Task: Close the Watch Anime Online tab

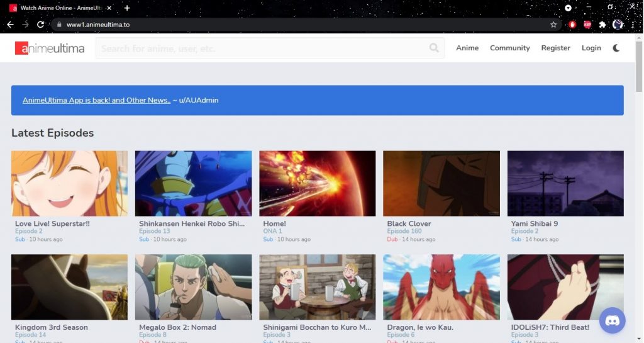Action: pyautogui.click(x=109, y=8)
